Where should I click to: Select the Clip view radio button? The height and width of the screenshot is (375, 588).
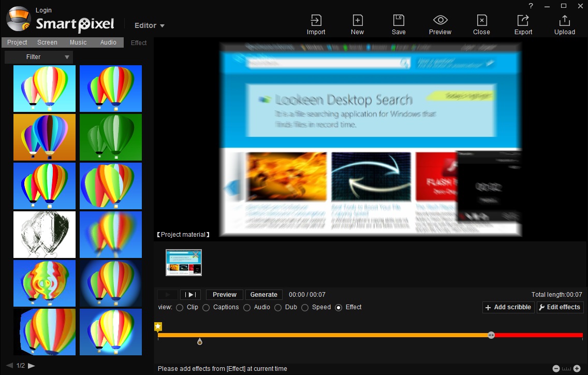180,307
